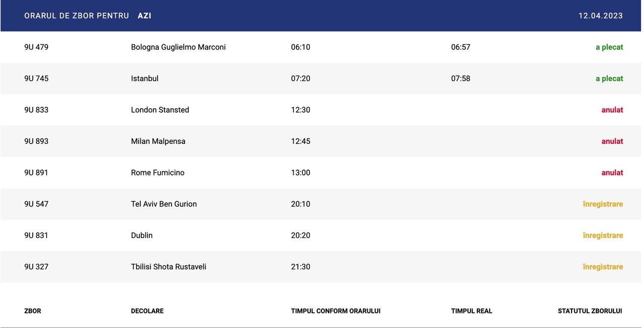This screenshot has width=644, height=328.
Task: Select the AZI schedule tab in header
Action: (144, 16)
